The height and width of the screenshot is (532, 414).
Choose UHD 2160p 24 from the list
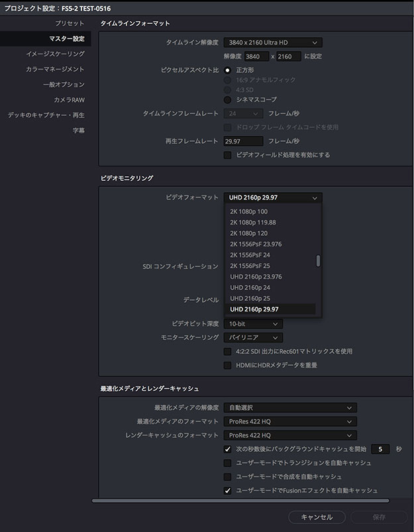(x=250, y=288)
